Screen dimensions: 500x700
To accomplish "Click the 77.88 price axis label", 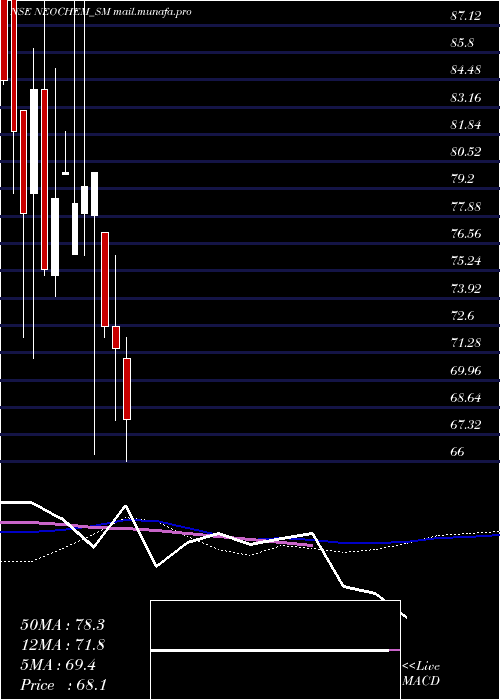I will tap(466, 207).
